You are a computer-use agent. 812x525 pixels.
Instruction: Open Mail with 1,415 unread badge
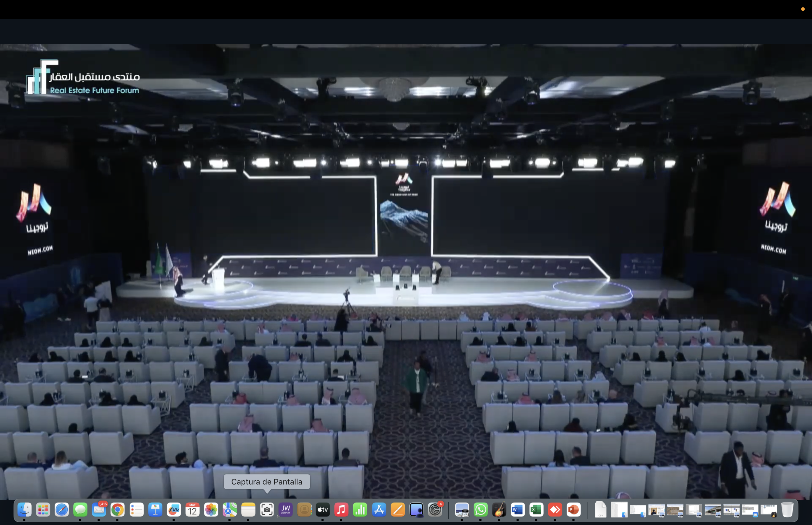[x=99, y=510]
